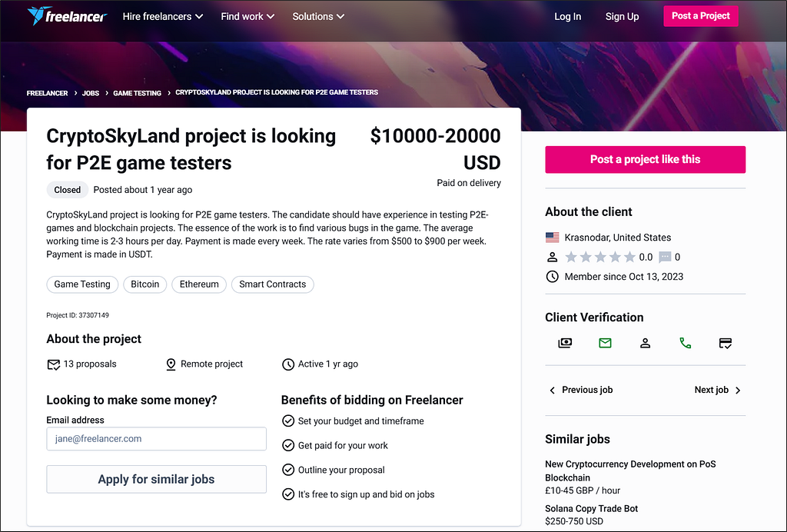Go to GAME TESTING breadcrumb
The image size is (787, 532).
coord(137,93)
